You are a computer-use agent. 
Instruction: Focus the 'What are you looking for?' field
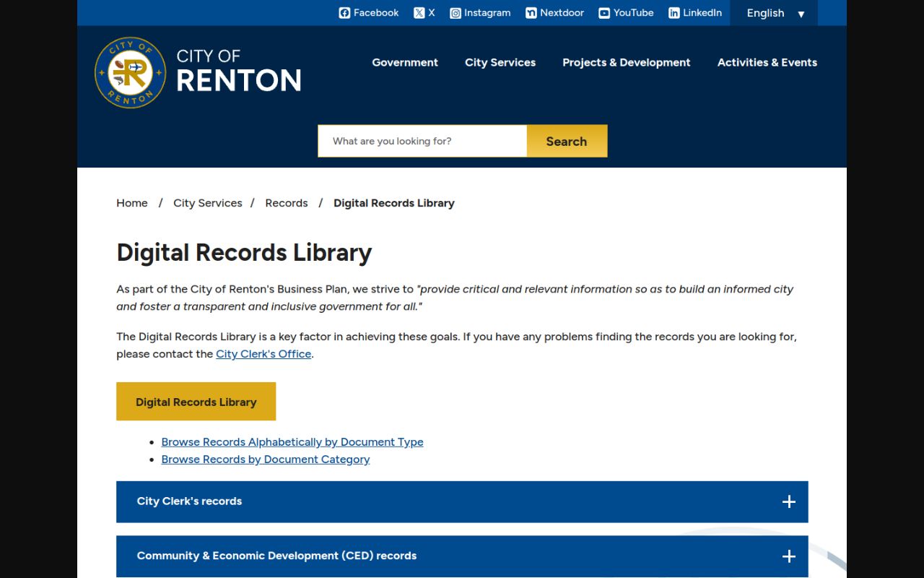click(x=422, y=141)
